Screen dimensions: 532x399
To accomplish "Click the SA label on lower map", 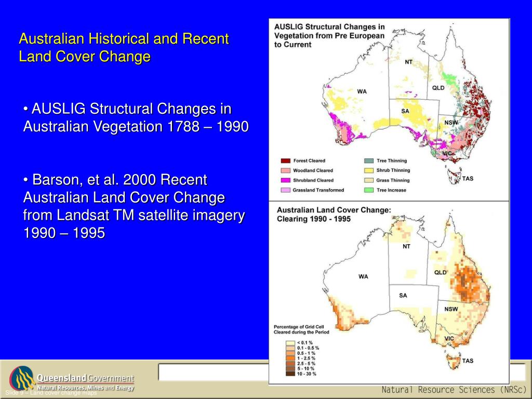I will point(403,296).
